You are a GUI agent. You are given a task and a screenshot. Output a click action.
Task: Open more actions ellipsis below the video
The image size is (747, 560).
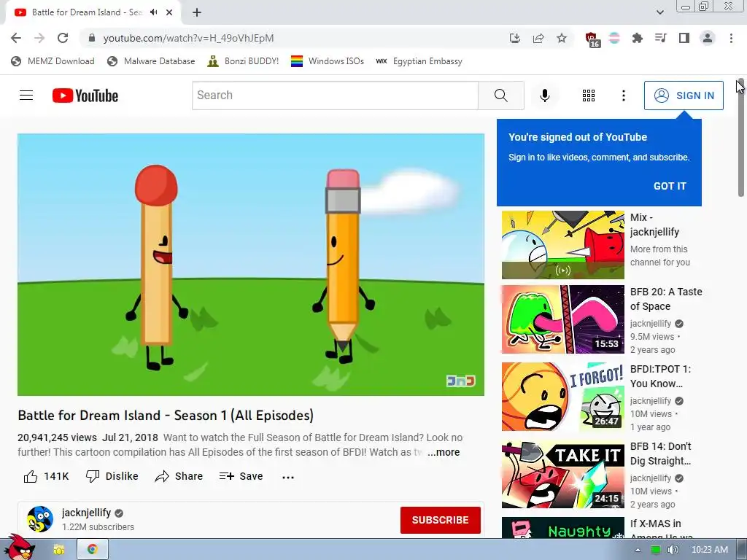coord(288,477)
